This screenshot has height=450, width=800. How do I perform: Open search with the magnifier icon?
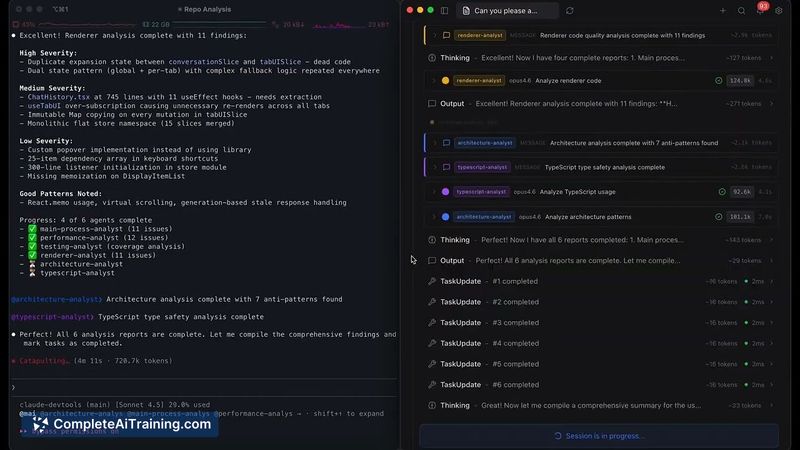click(x=741, y=10)
